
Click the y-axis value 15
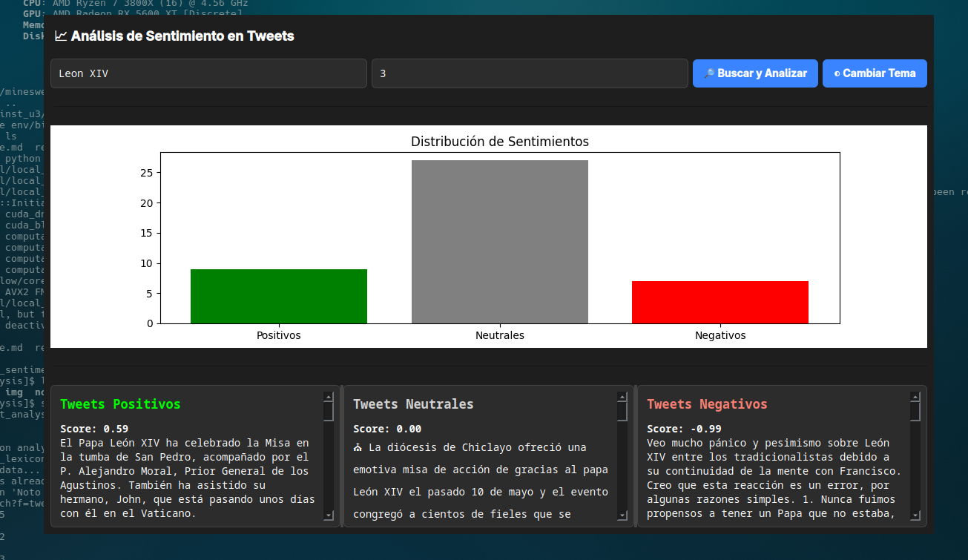(146, 233)
